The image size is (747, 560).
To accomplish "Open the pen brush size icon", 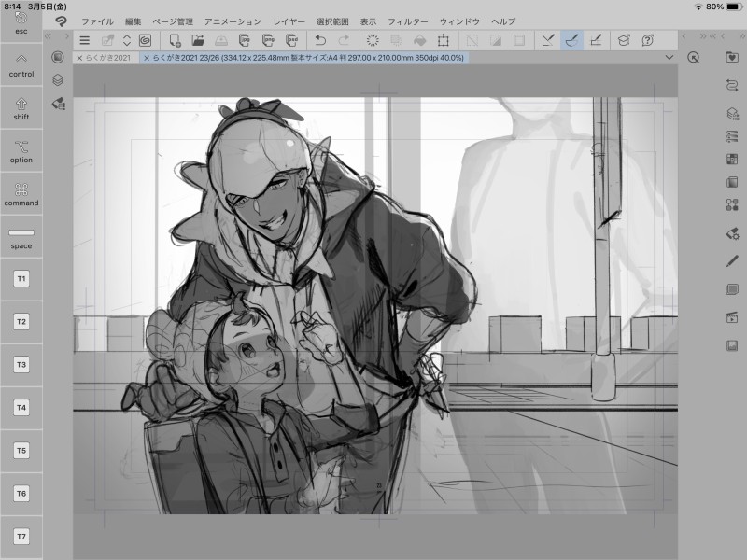I will click(x=732, y=261).
